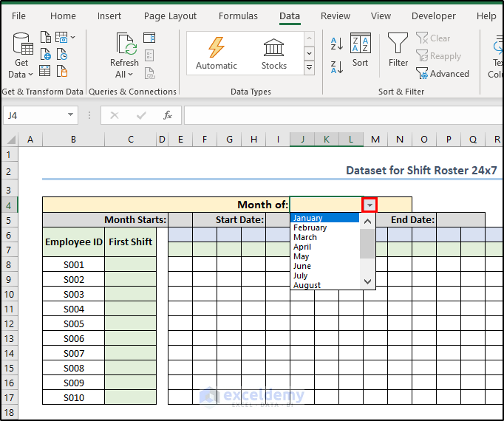Pick August from the dropdown list

pos(324,285)
